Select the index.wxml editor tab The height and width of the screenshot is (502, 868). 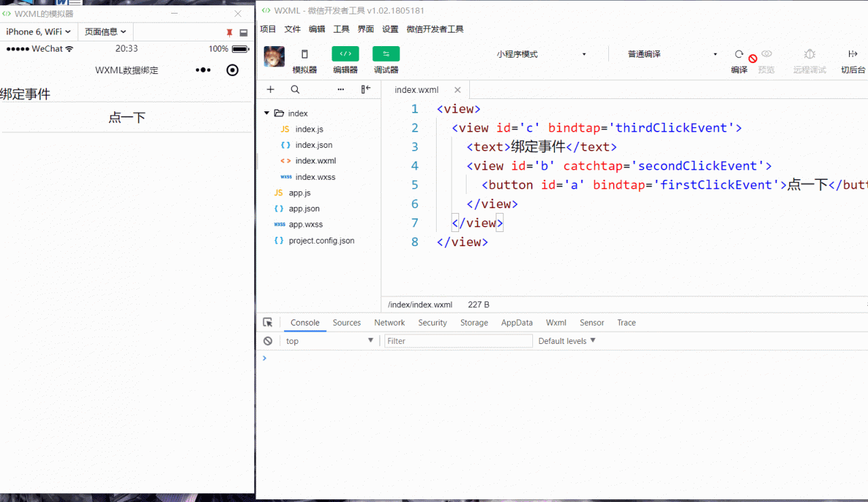417,90
